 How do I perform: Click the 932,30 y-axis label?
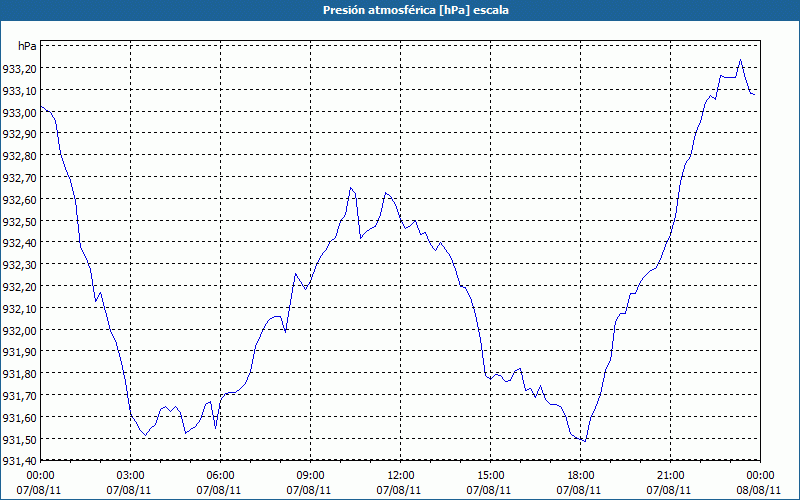click(x=19, y=265)
